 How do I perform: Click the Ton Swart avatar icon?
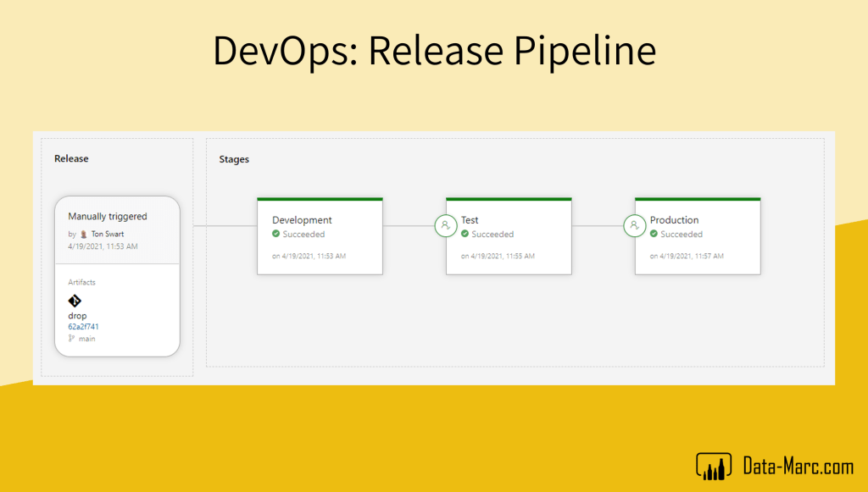83,234
